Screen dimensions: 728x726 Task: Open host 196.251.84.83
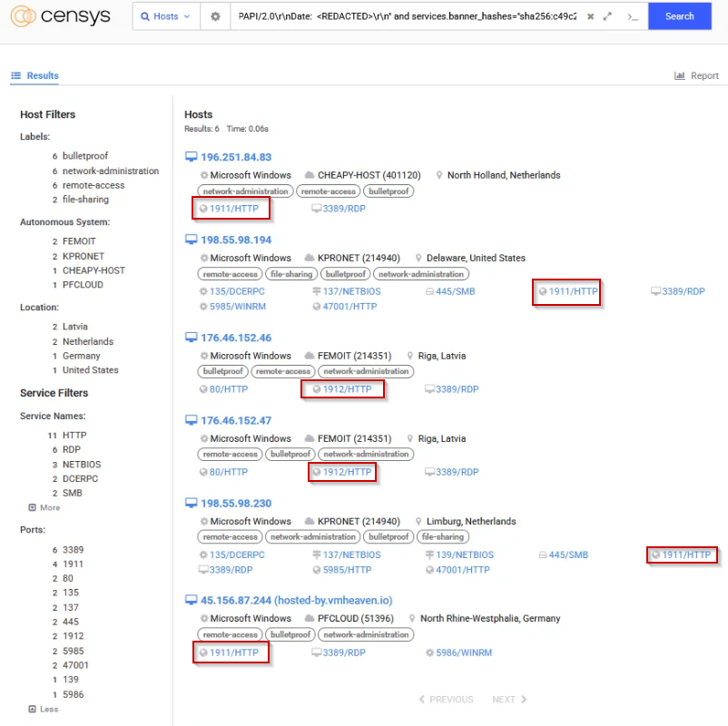[x=236, y=157]
